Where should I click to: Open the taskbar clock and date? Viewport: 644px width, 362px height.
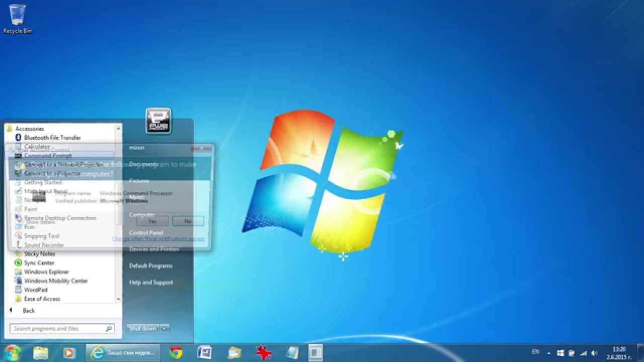click(618, 353)
